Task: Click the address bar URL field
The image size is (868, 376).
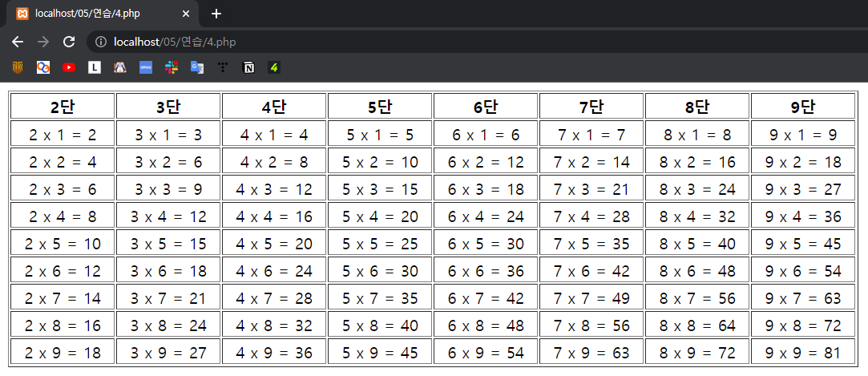Action: [x=476, y=42]
